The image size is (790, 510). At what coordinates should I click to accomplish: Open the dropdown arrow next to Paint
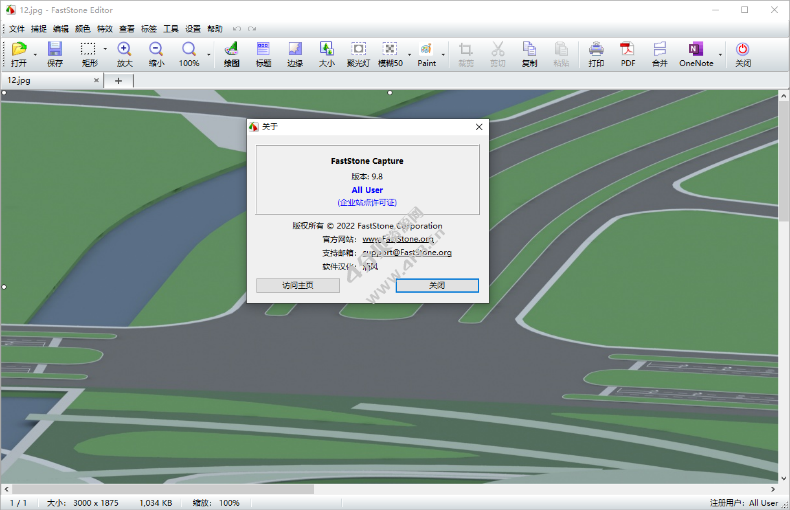(x=443, y=54)
